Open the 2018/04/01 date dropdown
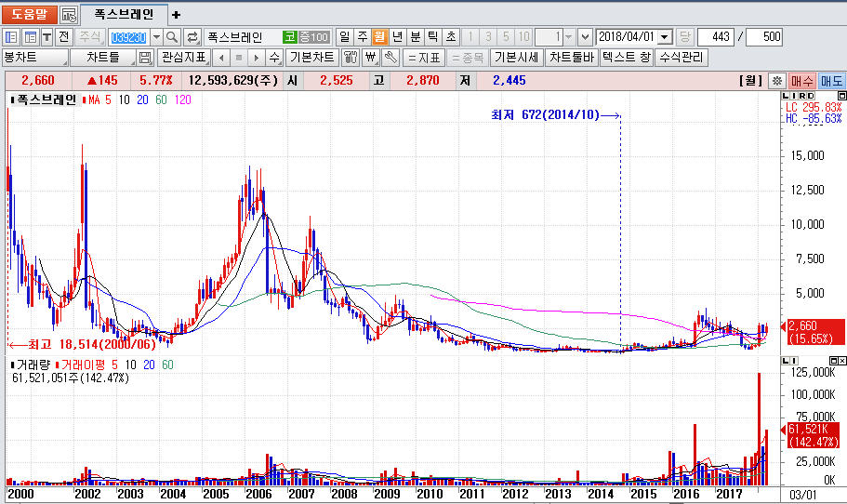Image resolution: width=847 pixels, height=504 pixels. tap(665, 37)
